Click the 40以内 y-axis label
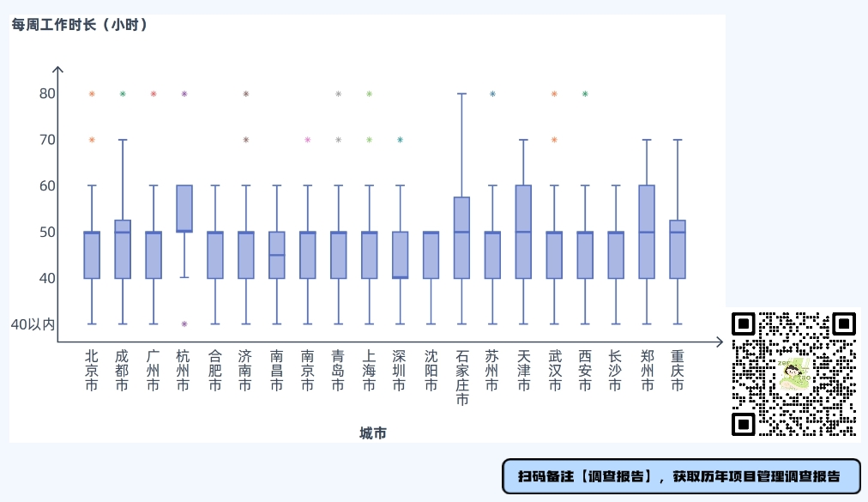This screenshot has height=502, width=868. click(x=33, y=324)
